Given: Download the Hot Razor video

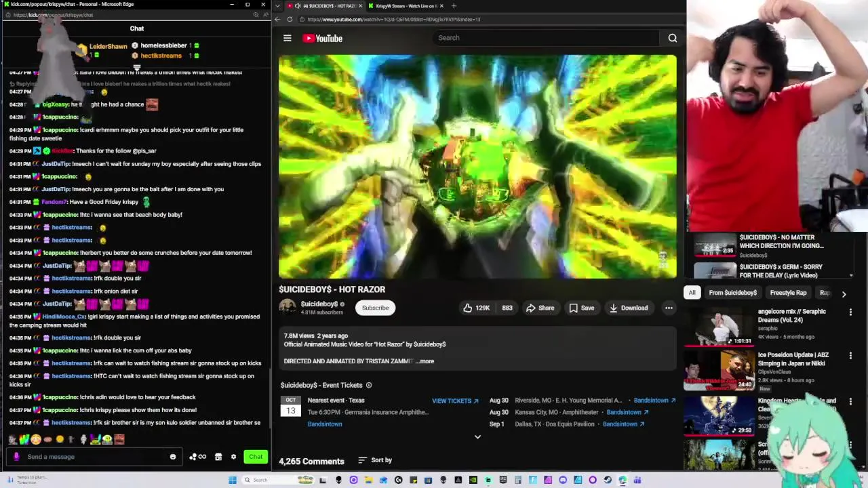Looking at the screenshot, I should click(629, 308).
